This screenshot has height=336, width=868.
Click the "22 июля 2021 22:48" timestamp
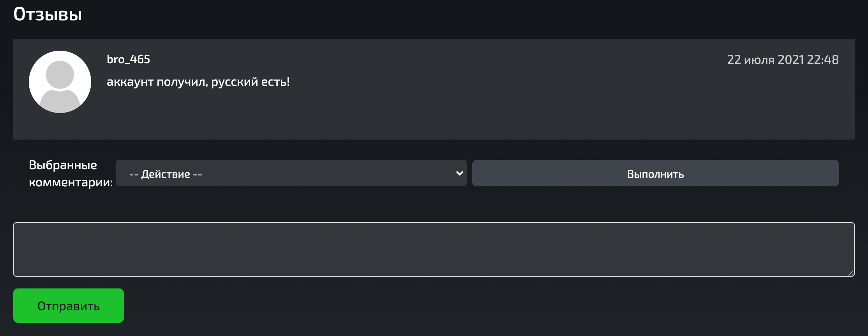pyautogui.click(x=783, y=60)
